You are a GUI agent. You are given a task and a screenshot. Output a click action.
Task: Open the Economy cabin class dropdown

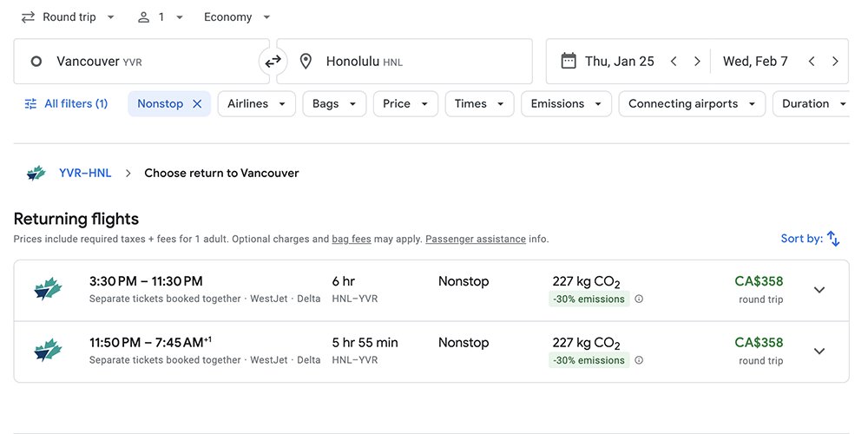click(237, 17)
